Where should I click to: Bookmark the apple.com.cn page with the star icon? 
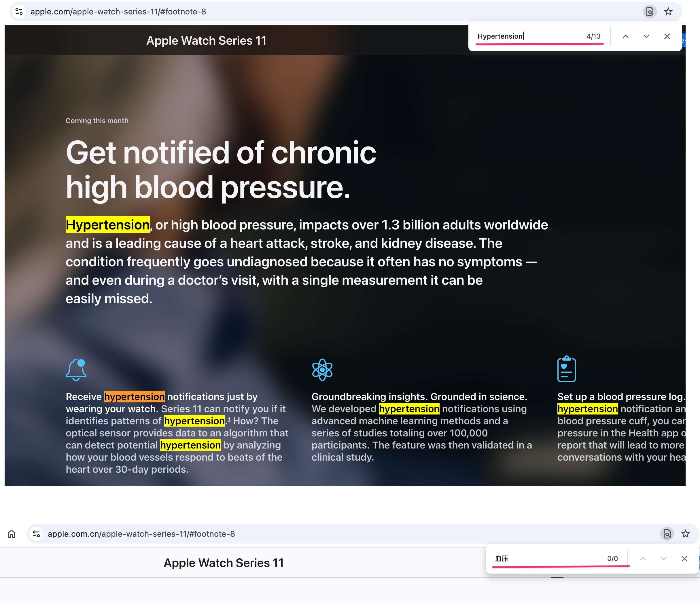click(686, 534)
